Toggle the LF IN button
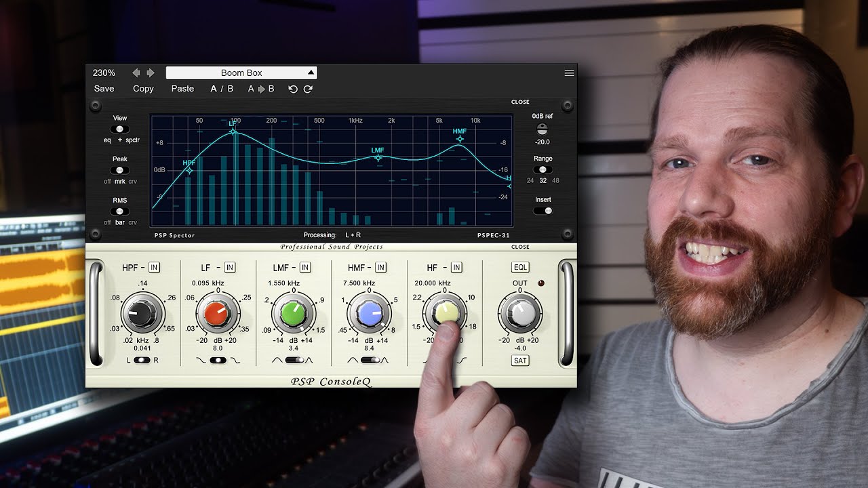Image resolution: width=868 pixels, height=488 pixels. pos(230,268)
